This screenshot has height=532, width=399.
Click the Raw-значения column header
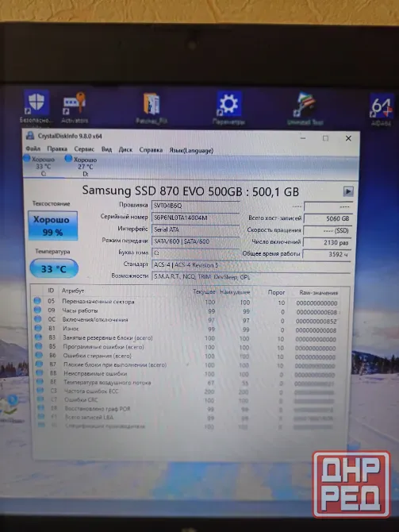pyautogui.click(x=319, y=292)
